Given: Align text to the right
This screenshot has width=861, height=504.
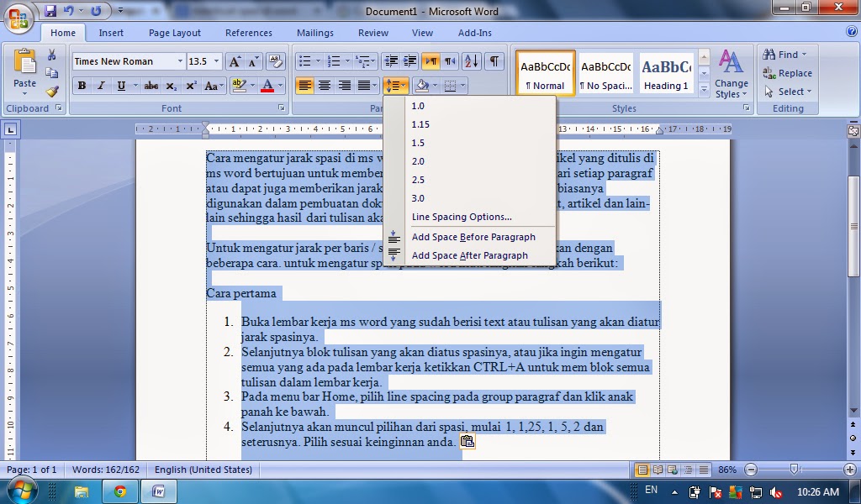Looking at the screenshot, I should click(x=344, y=86).
